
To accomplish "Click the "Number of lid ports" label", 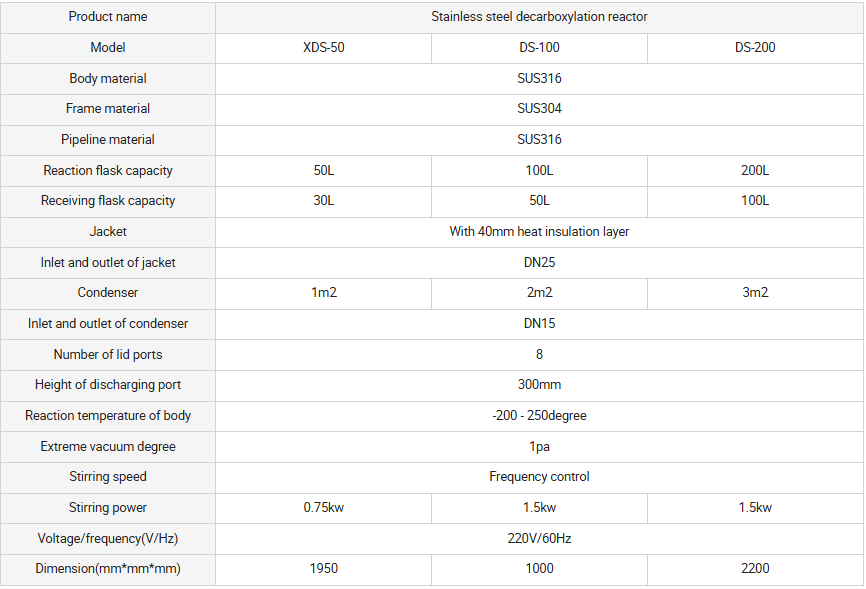I will (108, 354).
